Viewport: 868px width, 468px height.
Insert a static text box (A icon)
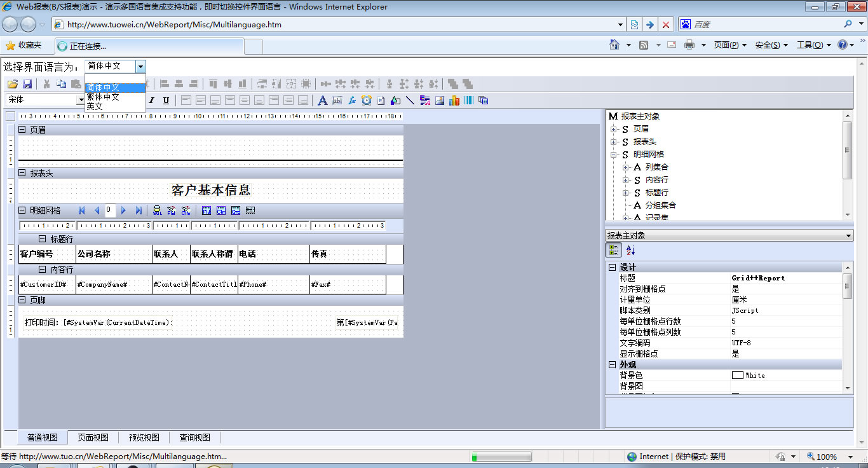tap(322, 100)
